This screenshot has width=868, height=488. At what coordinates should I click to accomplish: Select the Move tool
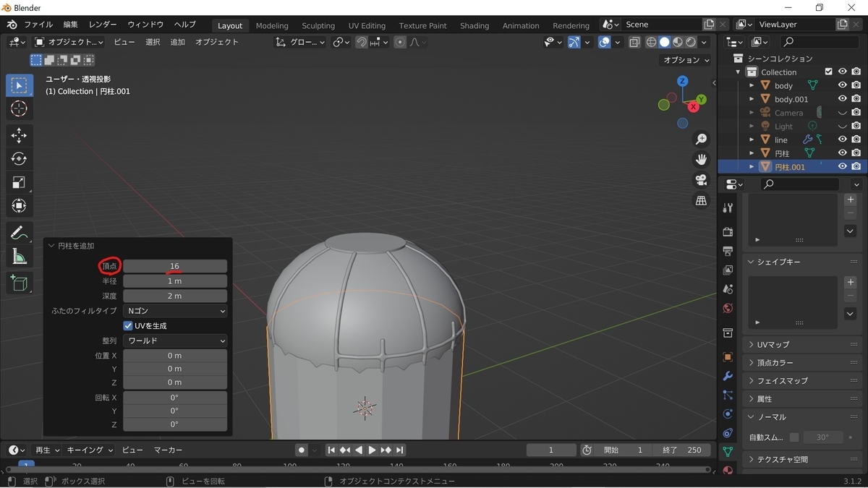(x=20, y=135)
